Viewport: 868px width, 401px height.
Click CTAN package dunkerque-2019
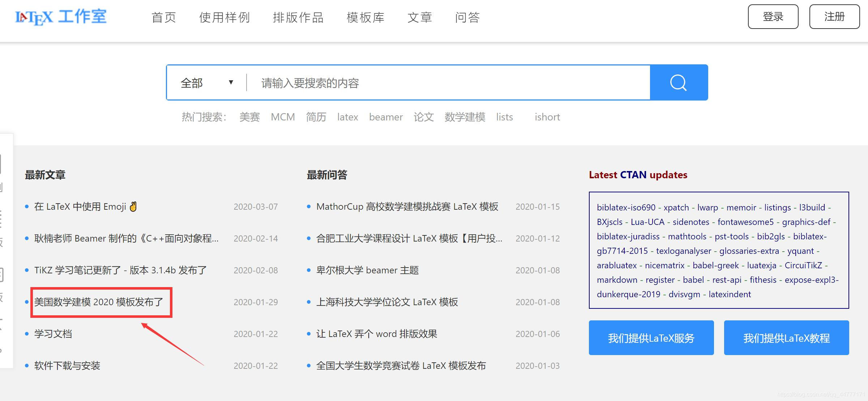click(x=628, y=294)
